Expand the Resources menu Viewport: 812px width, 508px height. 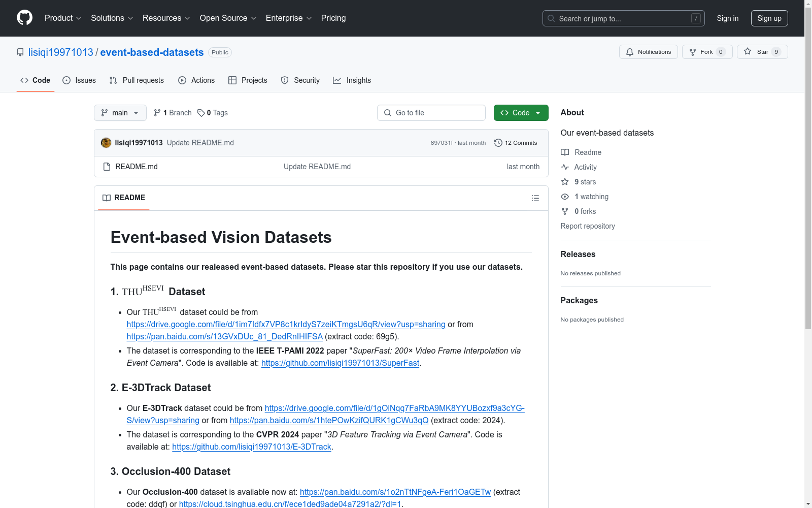pos(166,18)
